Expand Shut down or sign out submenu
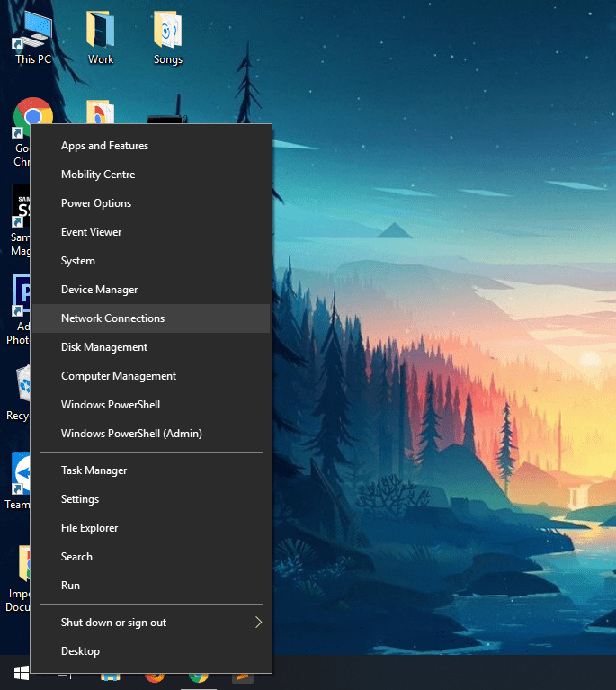The height and width of the screenshot is (690, 616). click(x=151, y=623)
